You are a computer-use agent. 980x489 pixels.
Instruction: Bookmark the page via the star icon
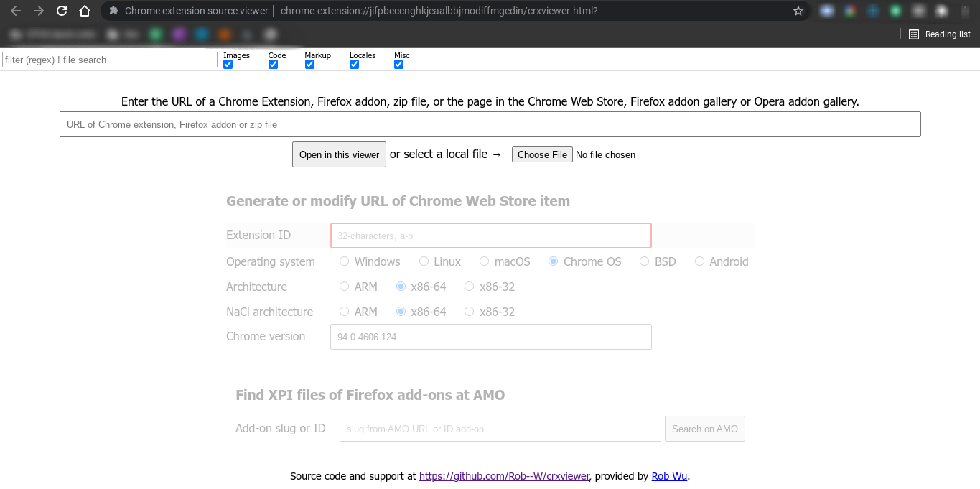[x=799, y=11]
